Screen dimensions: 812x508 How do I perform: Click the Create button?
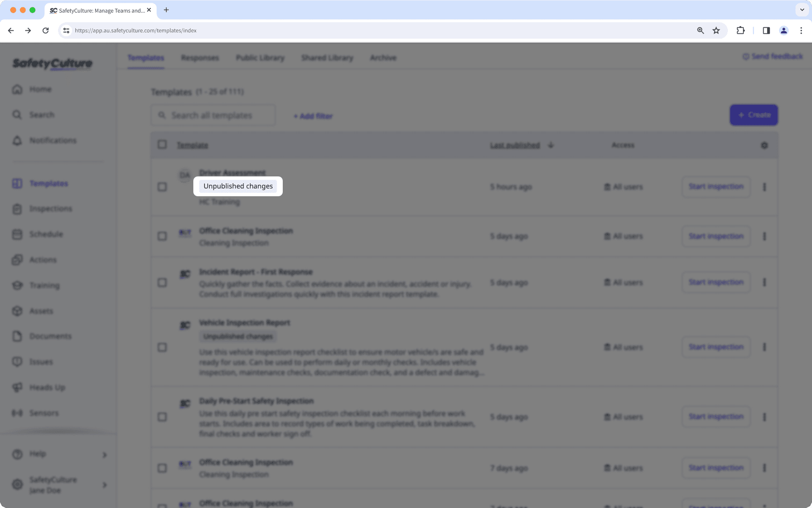754,115
